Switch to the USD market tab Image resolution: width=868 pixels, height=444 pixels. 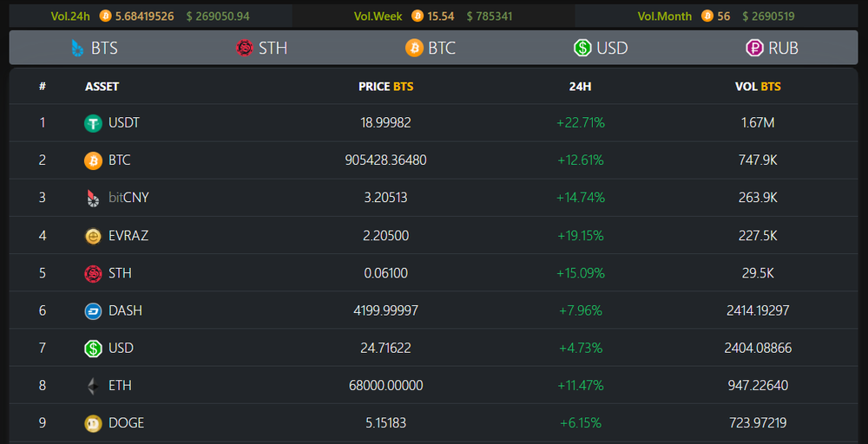pyautogui.click(x=602, y=48)
